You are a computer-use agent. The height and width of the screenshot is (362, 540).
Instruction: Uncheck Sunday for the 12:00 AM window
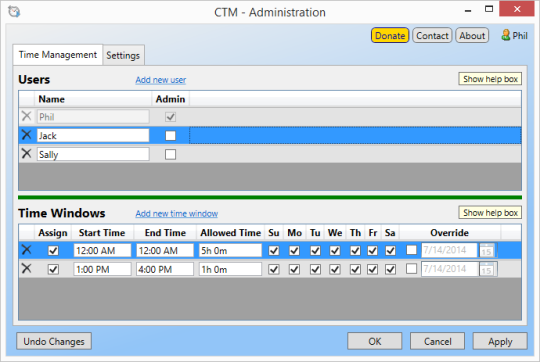(x=273, y=250)
